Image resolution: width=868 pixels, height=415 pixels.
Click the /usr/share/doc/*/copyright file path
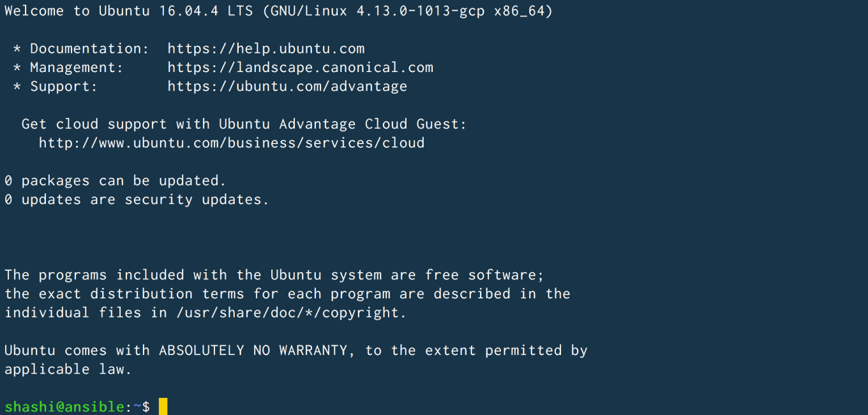tap(291, 312)
